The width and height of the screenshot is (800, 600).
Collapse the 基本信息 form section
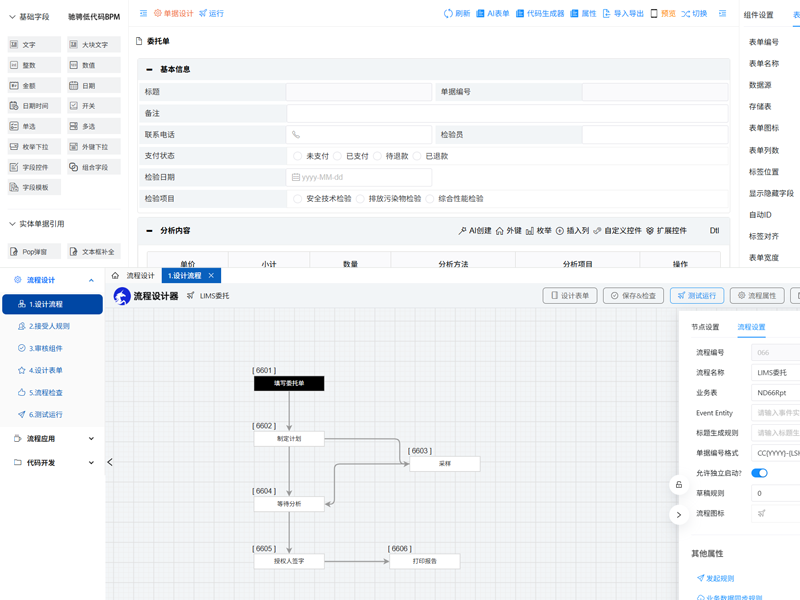click(x=150, y=70)
